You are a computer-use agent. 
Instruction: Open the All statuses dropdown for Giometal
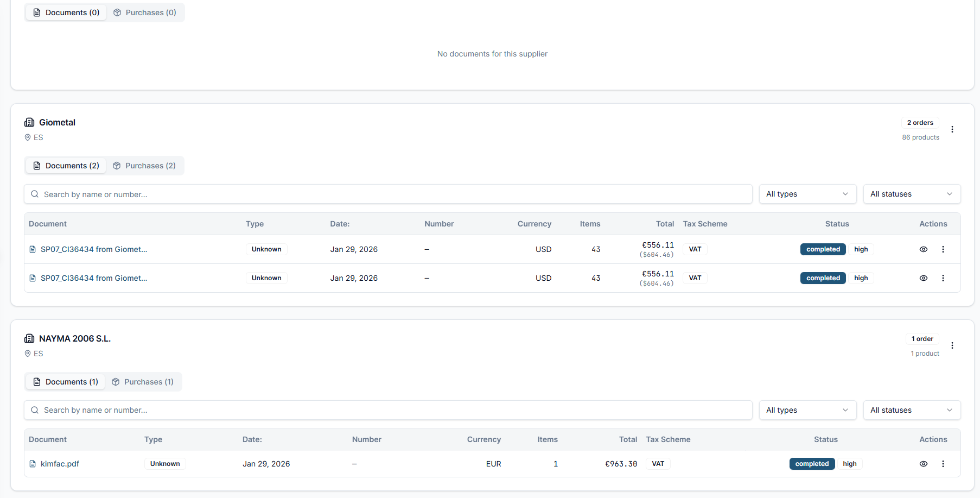[x=912, y=194]
